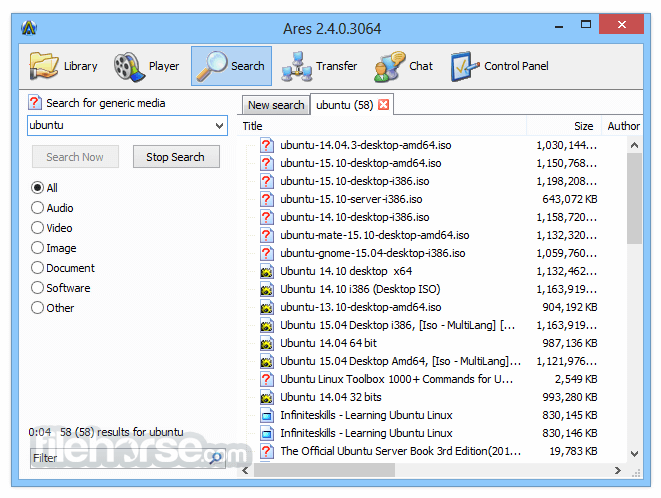Screen dimensions: 661x498
Task: Click icon of Ubuntu 15.04 Desktop Amd64 row
Action: [x=266, y=361]
